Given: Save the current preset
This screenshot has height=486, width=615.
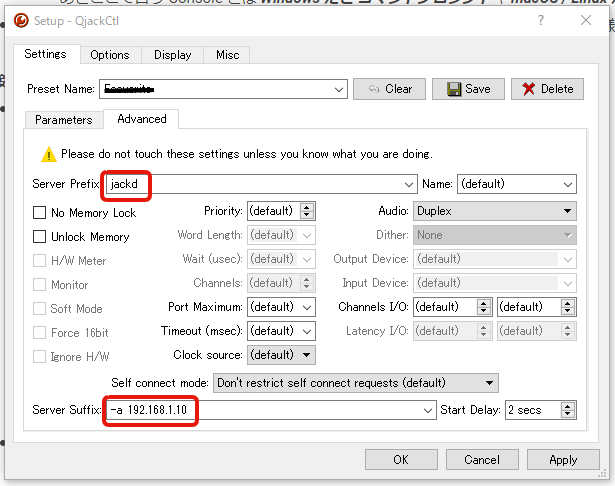Looking at the screenshot, I should 468,89.
